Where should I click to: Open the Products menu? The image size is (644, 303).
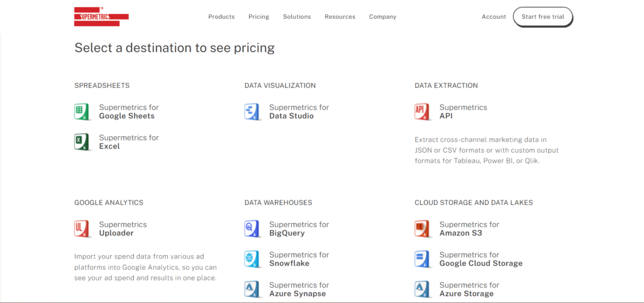pos(221,17)
